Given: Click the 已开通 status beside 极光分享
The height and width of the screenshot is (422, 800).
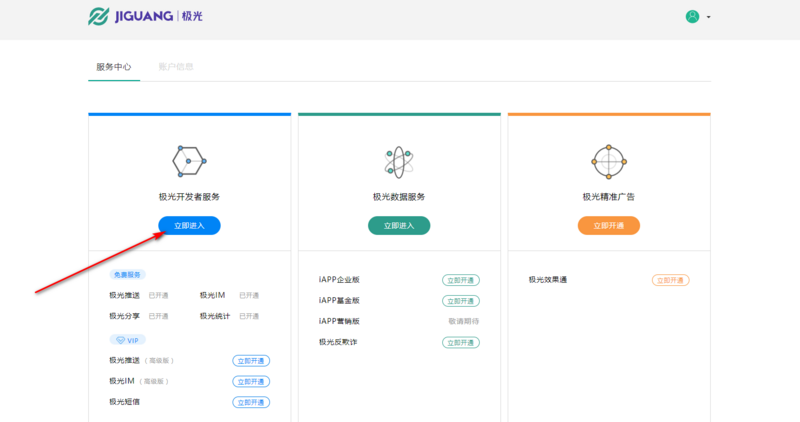Looking at the screenshot, I should click(159, 316).
